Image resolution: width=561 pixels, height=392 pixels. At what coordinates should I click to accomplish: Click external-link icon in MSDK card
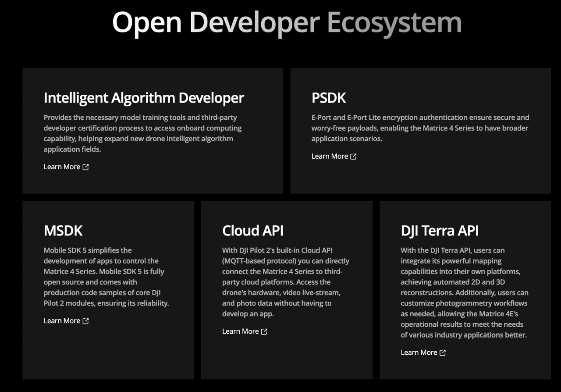86,321
